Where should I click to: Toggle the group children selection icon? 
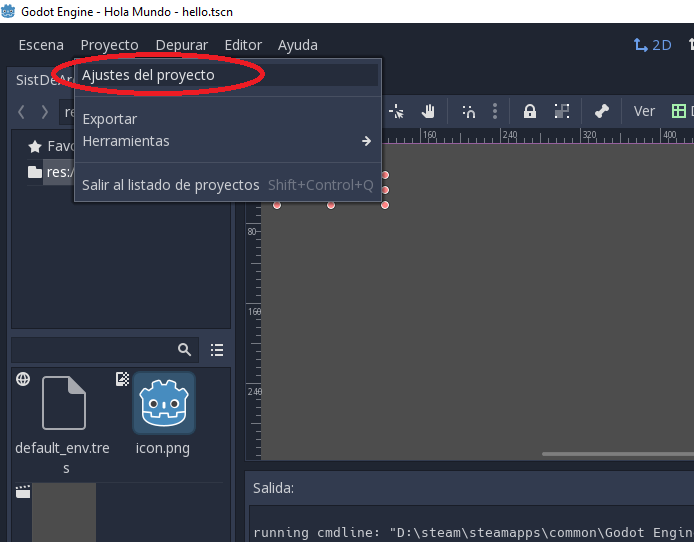(562, 111)
